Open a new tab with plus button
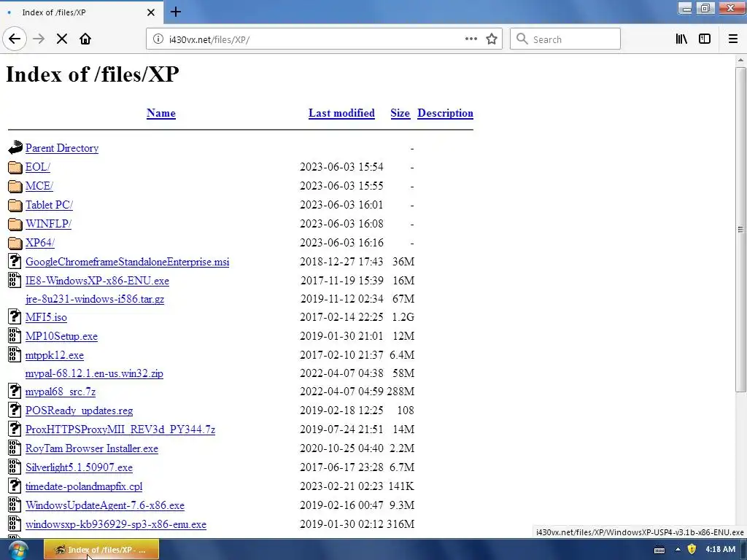 176,12
